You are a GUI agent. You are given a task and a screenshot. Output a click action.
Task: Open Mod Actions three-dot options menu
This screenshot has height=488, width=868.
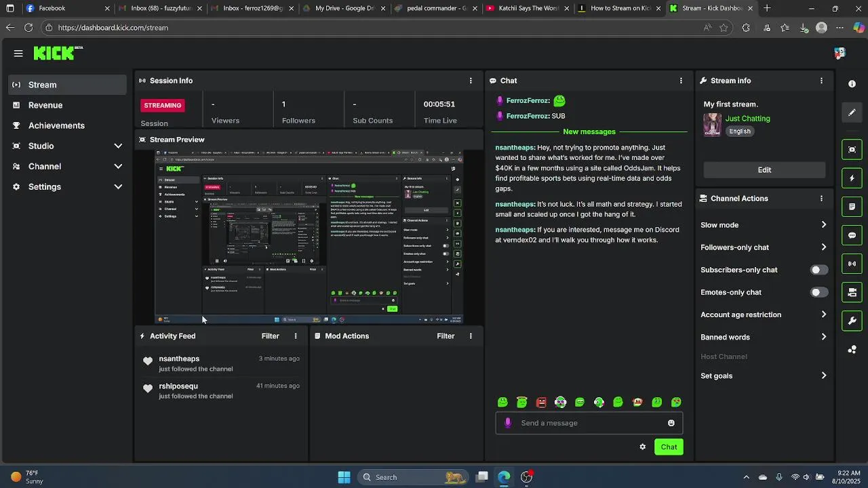pos(471,336)
